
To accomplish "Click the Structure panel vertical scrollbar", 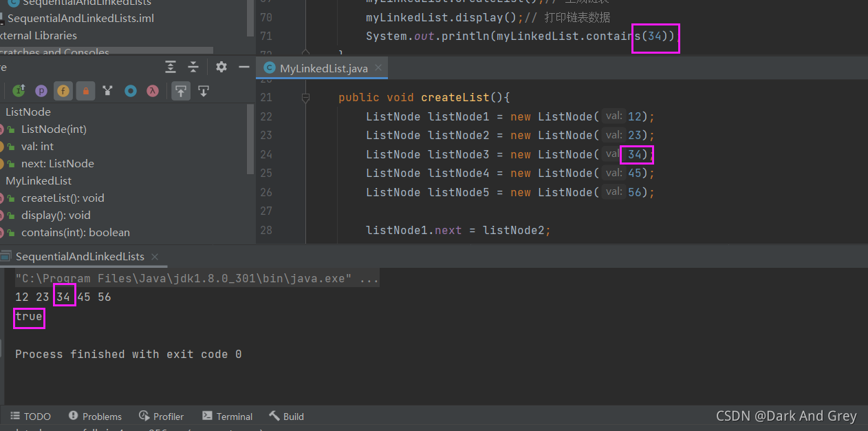I will click(250, 138).
